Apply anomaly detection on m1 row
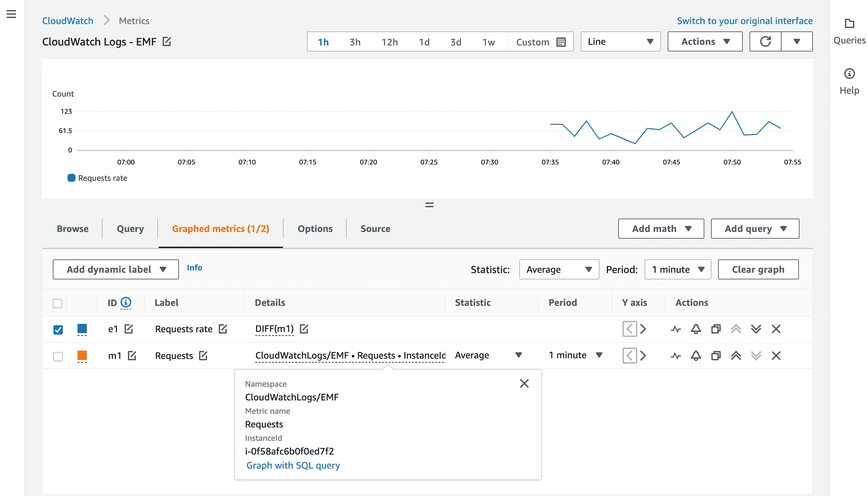The height and width of the screenshot is (496, 868). point(676,356)
